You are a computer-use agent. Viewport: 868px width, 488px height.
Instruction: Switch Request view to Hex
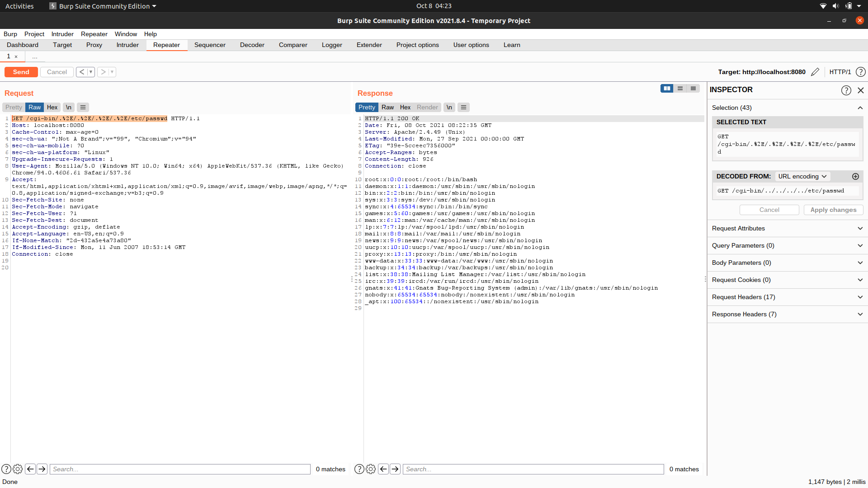pos(52,107)
